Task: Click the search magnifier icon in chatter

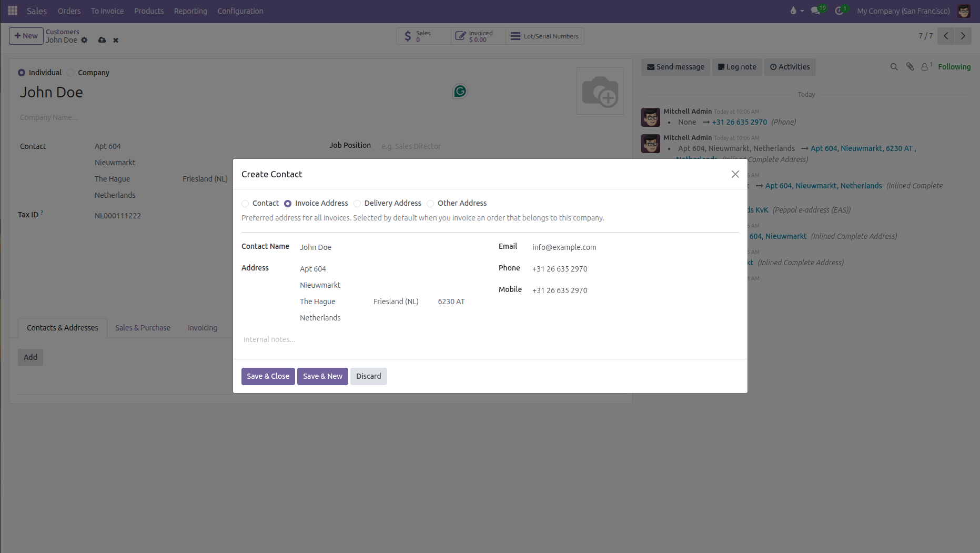Action: (894, 67)
